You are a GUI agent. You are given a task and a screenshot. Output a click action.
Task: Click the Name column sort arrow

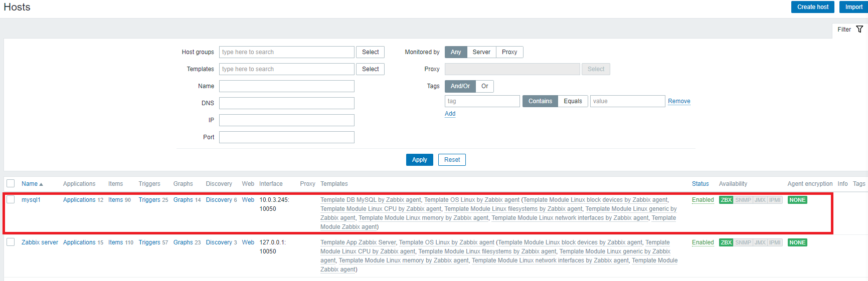click(x=41, y=184)
